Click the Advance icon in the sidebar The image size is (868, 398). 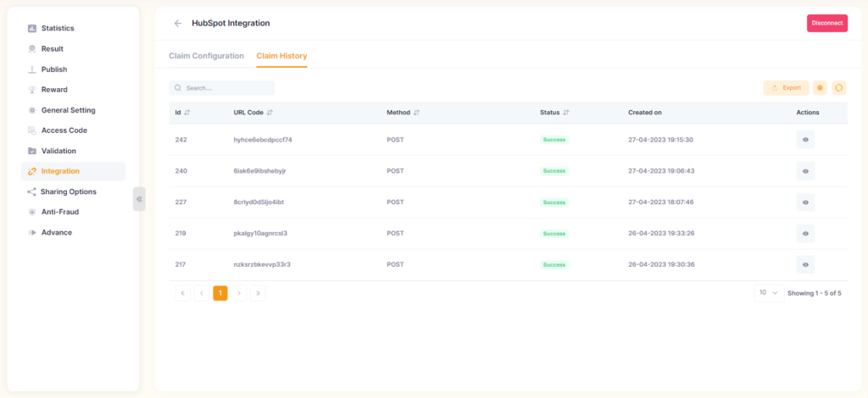[x=32, y=233]
